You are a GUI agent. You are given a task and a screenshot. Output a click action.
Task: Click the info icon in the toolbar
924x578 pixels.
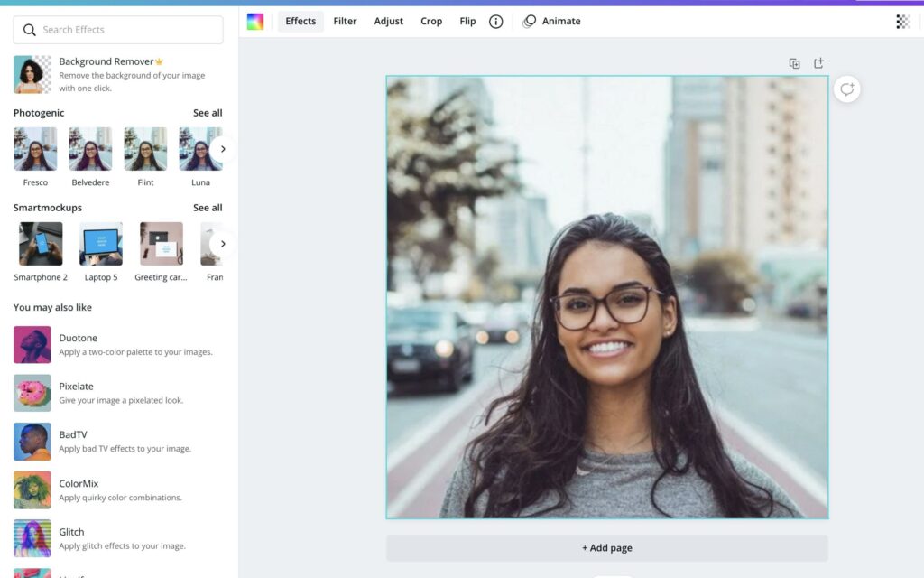pyautogui.click(x=495, y=22)
